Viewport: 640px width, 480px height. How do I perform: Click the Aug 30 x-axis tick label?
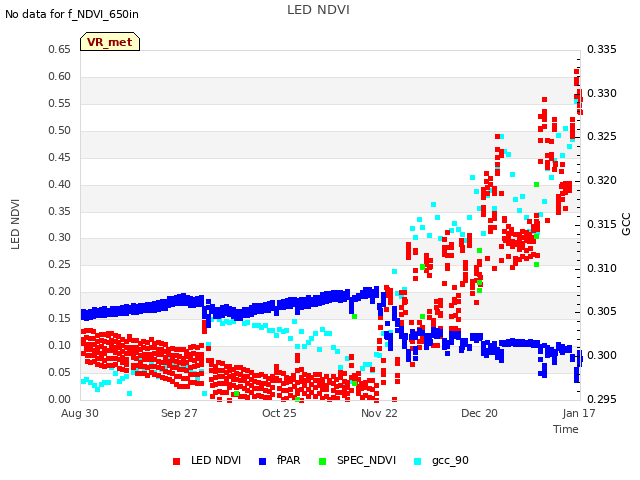(x=80, y=413)
